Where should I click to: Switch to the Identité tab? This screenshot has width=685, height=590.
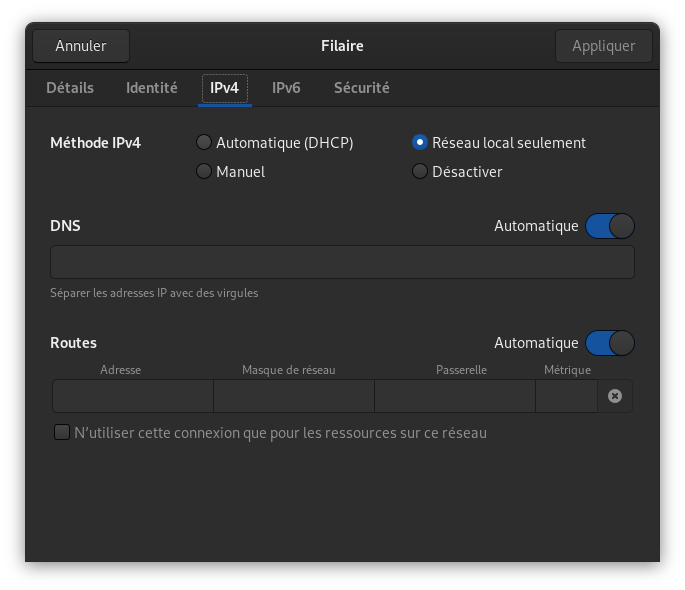point(152,88)
